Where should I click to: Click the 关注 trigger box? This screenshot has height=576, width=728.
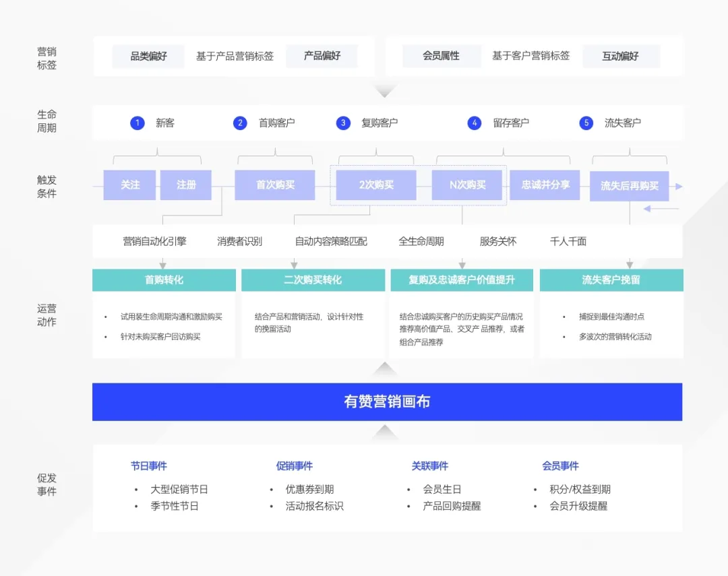[129, 185]
